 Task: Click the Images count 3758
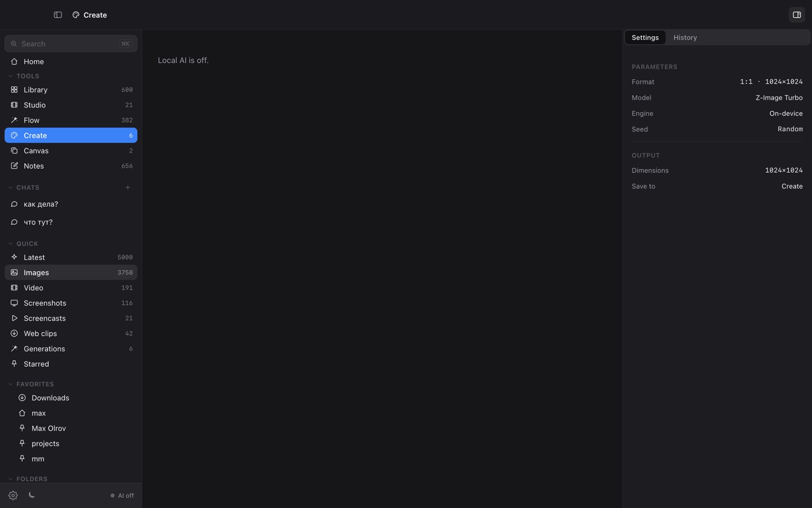125,273
